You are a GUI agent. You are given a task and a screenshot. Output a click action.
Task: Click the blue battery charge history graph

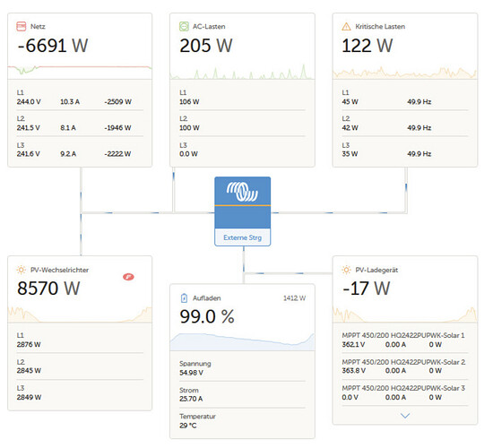pos(242,341)
